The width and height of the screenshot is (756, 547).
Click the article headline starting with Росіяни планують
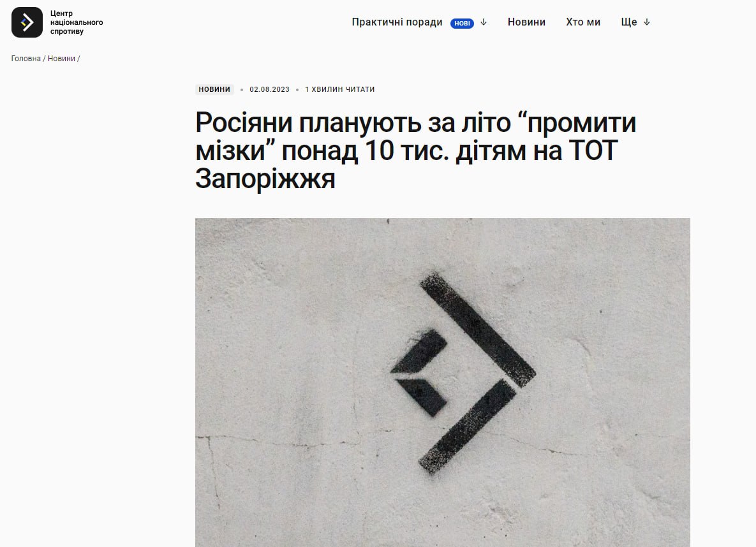[415, 150]
